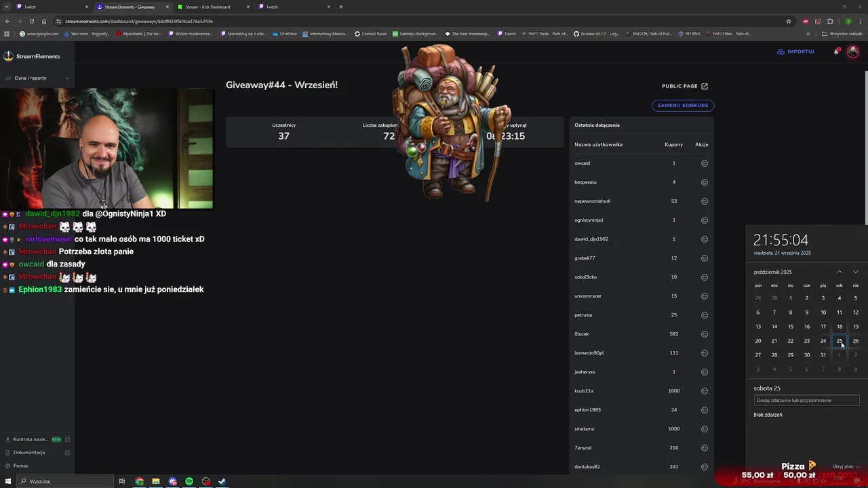The image size is (868, 488).
Task: Open Chrome from the taskbar
Action: point(139,481)
